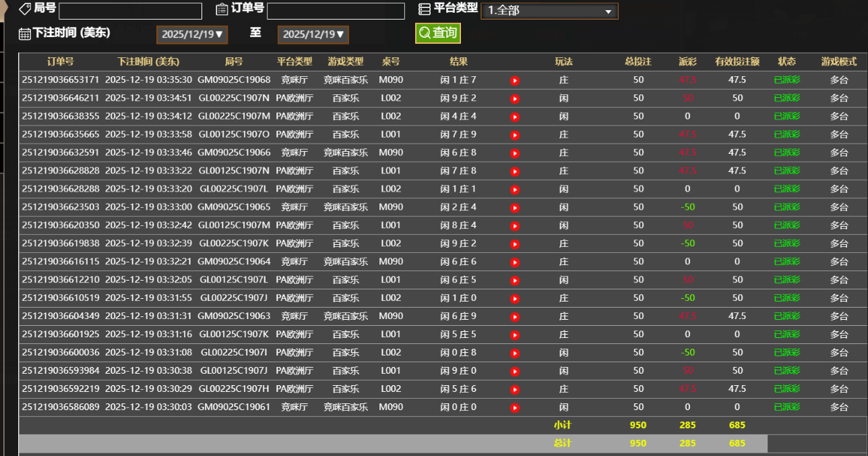This screenshot has width=868, height=456.
Task: Play the replay for the 03:31:55 record
Action: [x=515, y=298]
